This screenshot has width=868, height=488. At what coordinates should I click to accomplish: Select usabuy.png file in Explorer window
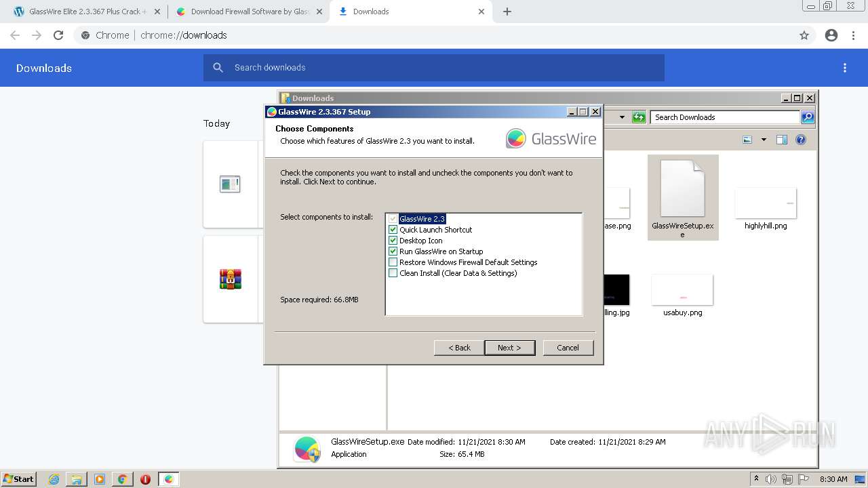(682, 296)
